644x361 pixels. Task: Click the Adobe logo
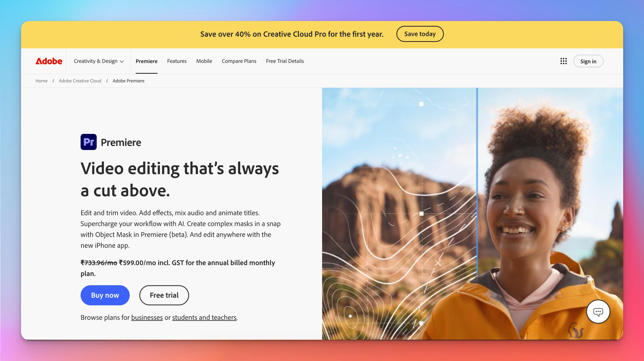click(x=49, y=61)
